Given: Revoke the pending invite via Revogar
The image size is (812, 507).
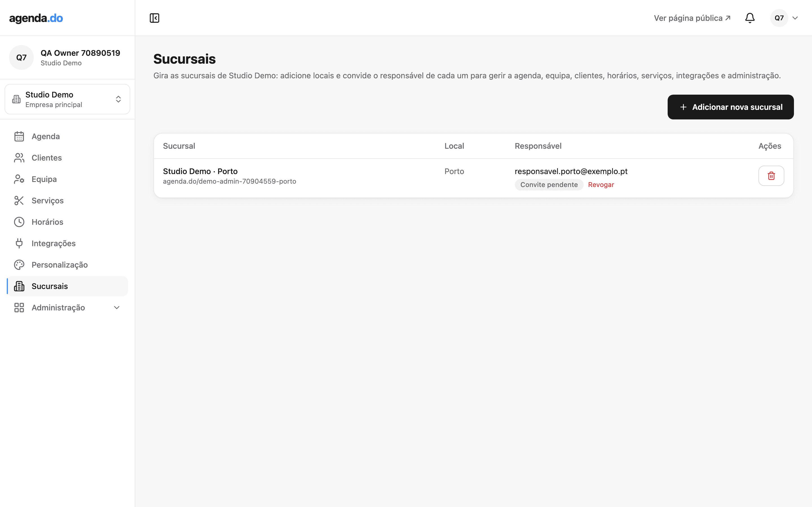Looking at the screenshot, I should pos(601,185).
